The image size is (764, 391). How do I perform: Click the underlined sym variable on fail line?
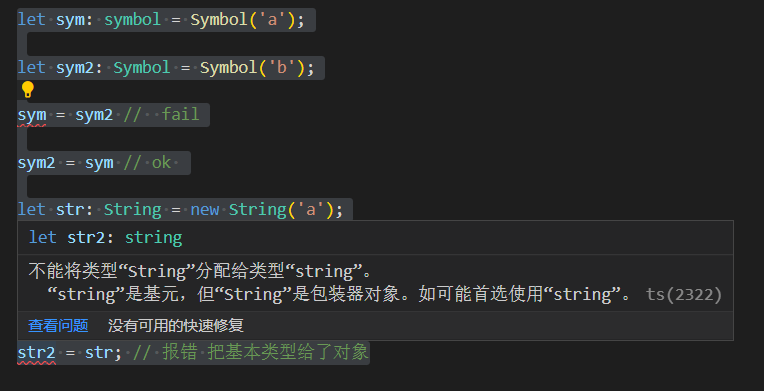(x=32, y=115)
